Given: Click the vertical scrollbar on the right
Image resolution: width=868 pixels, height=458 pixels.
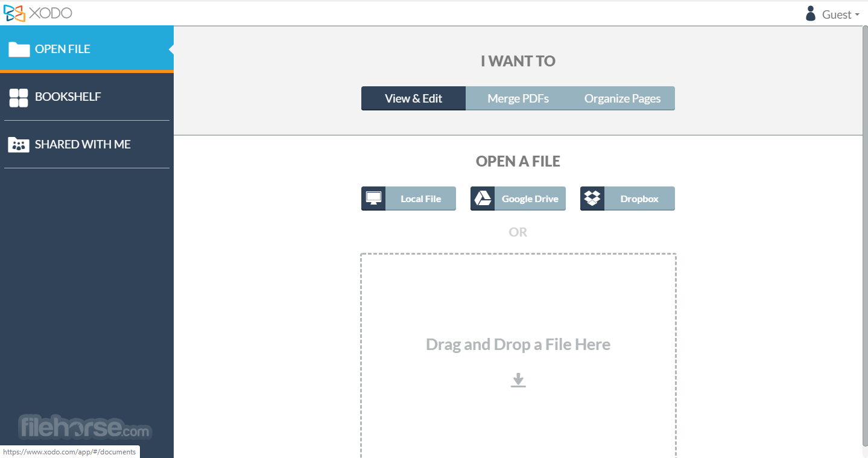Looking at the screenshot, I should 864,235.
